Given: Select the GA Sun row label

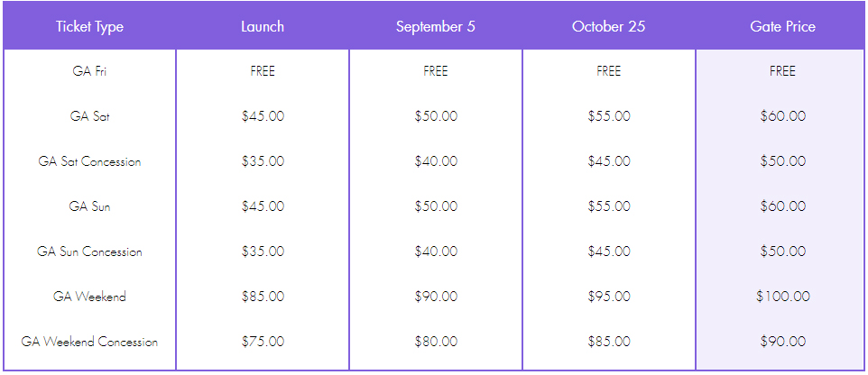Looking at the screenshot, I should (x=89, y=206).
